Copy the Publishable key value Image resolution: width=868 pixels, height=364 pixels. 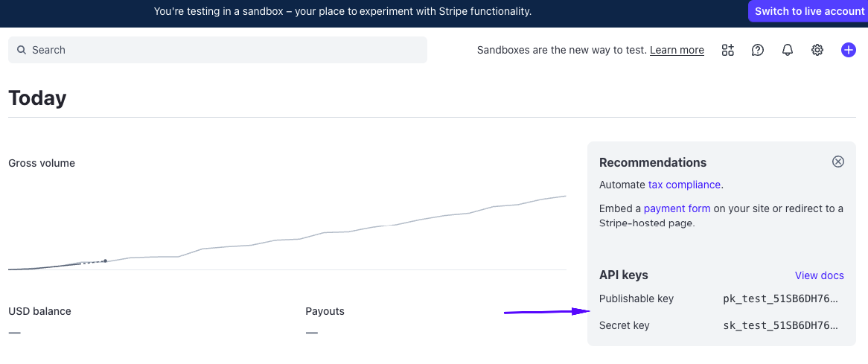pyautogui.click(x=780, y=298)
